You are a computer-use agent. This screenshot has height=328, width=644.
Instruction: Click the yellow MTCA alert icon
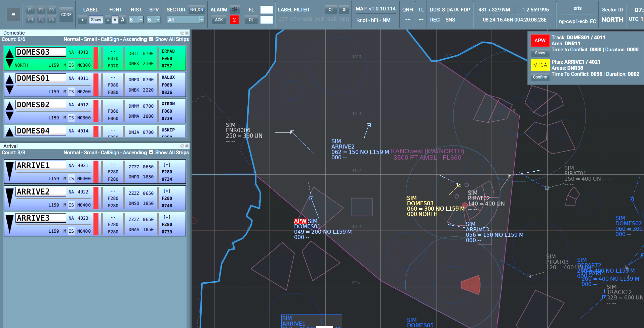tap(540, 65)
